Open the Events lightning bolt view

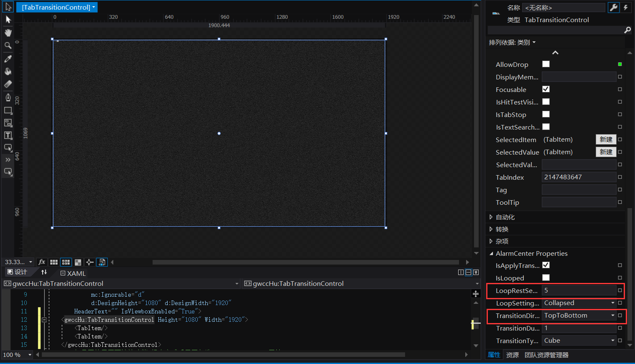click(x=625, y=8)
